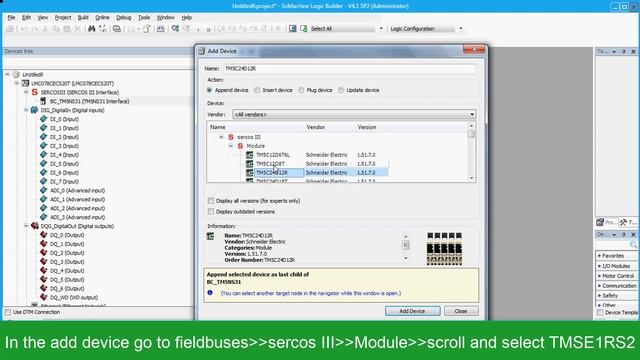Screen dimensions: 640x360
Task: Click the DQ_4 output icon
Action: click(44, 271)
